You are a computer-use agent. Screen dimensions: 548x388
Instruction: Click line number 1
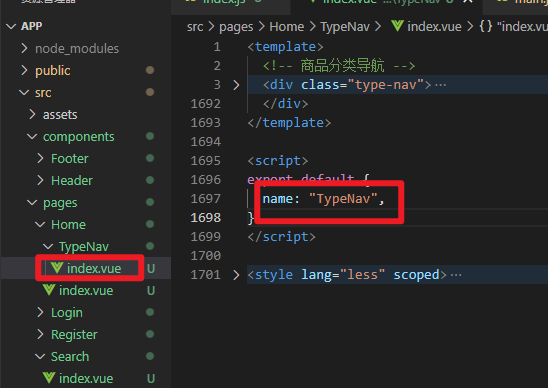(x=217, y=47)
